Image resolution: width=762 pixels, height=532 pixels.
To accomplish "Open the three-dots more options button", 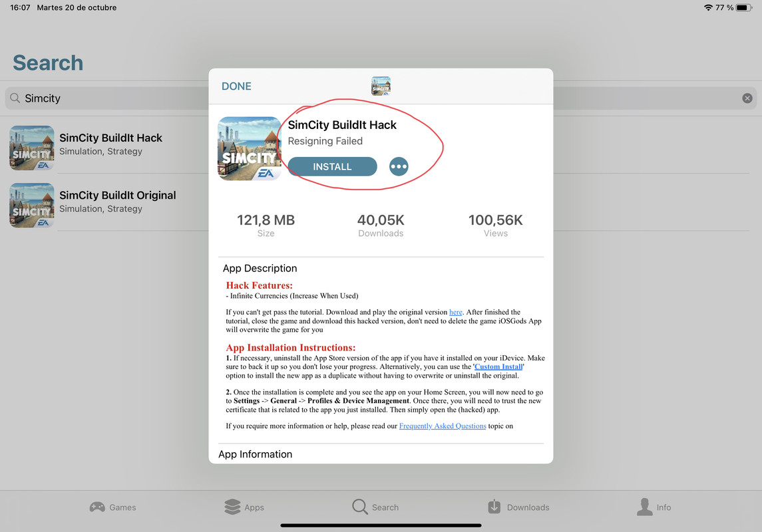I will tap(399, 166).
